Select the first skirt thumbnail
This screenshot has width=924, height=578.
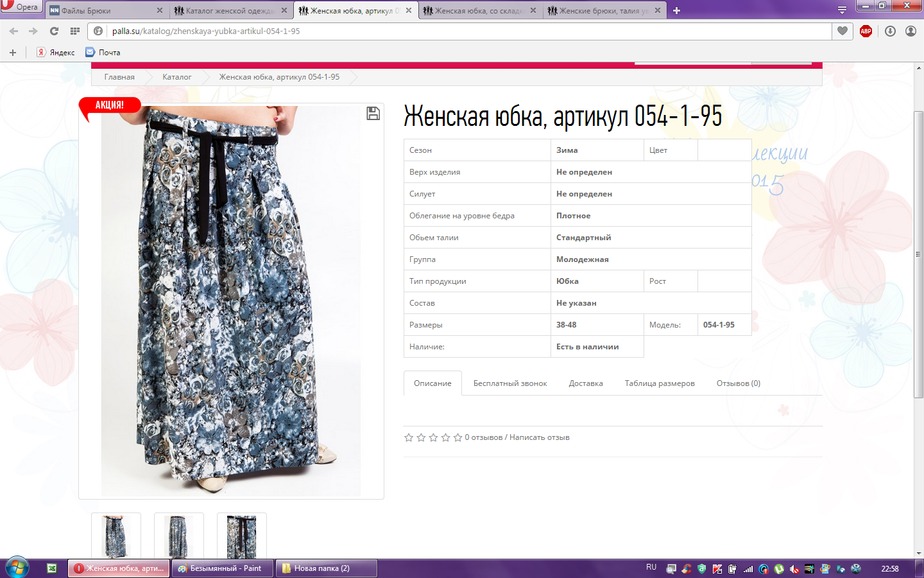coord(116,536)
